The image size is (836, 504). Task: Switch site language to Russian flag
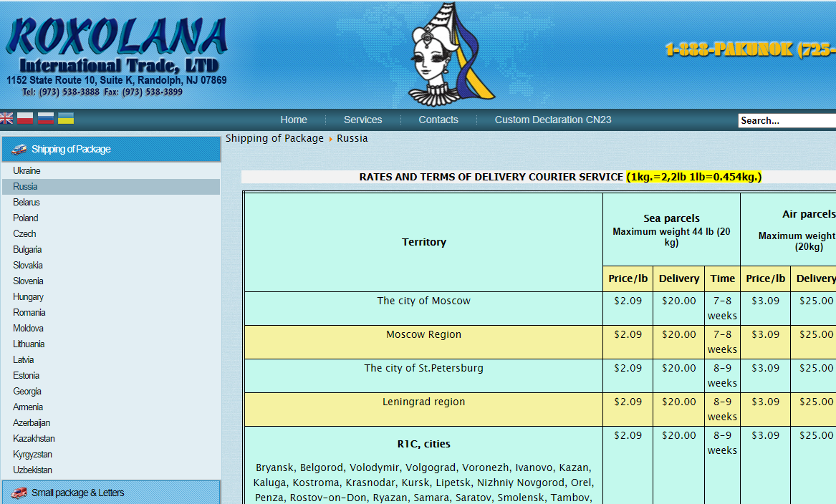point(46,118)
